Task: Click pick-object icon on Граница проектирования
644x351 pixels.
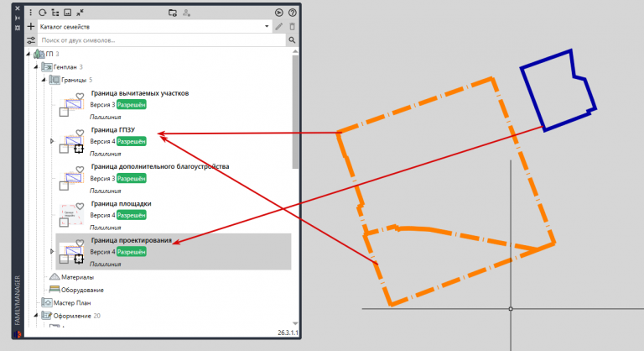Action: [79, 259]
